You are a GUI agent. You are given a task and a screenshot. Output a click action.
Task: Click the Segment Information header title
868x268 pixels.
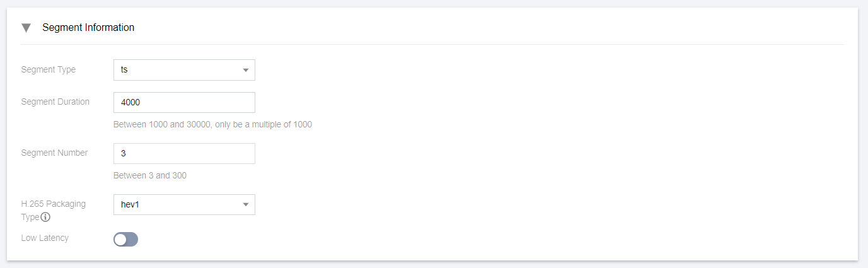click(88, 28)
